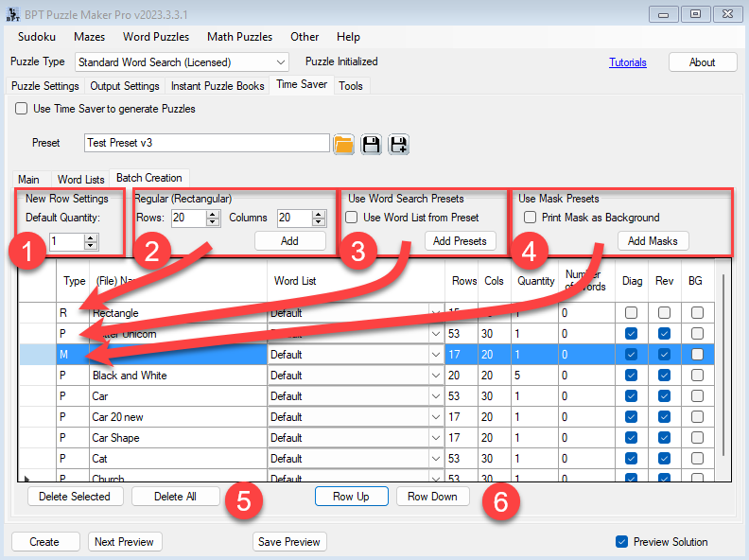Screen dimensions: 749x560
Task: Click the open preset folder icon
Action: click(x=343, y=144)
